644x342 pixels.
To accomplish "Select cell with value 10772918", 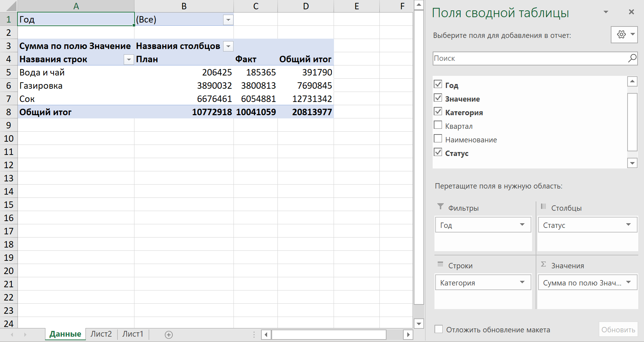I will pyautogui.click(x=184, y=112).
